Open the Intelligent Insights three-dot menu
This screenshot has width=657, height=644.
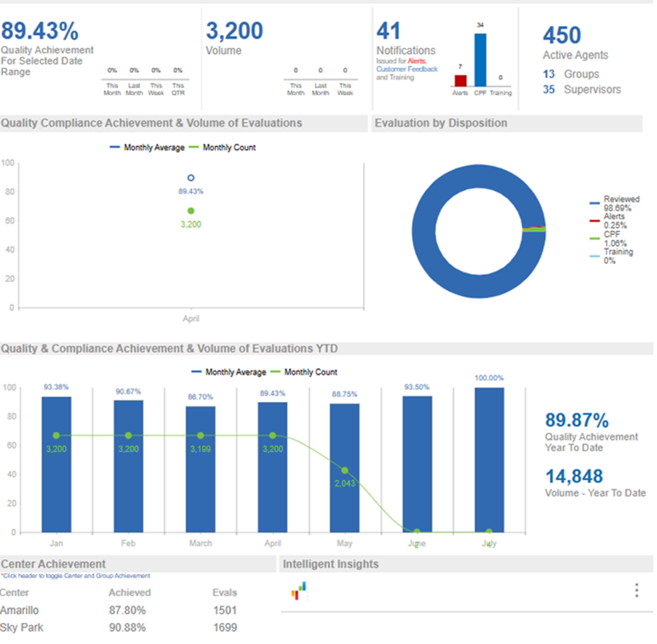point(636,591)
